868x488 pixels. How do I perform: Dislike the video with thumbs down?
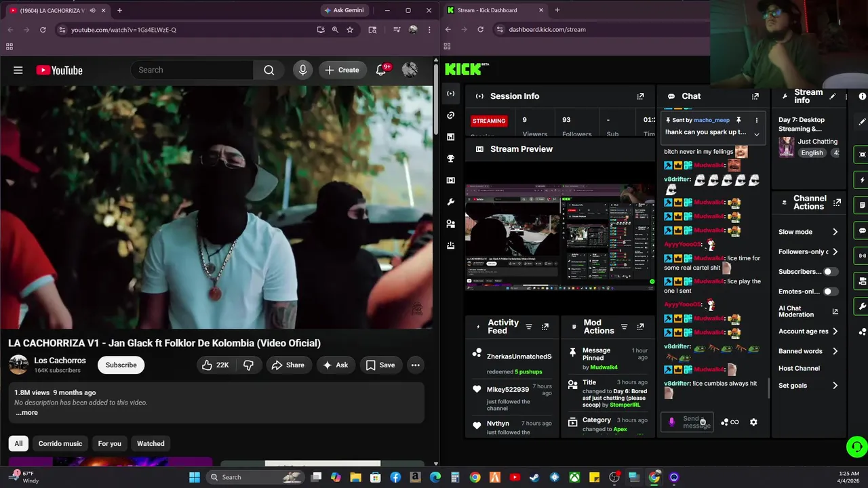tap(248, 365)
